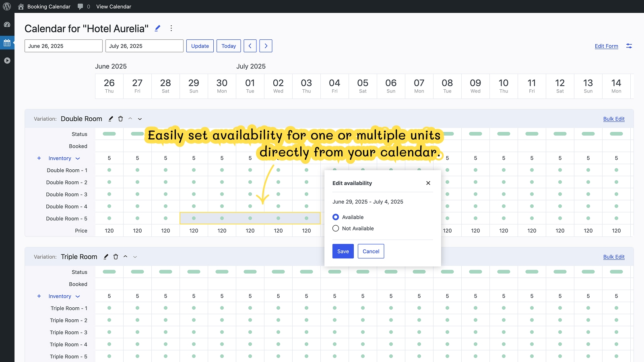
Task: Close the Edit availability dialog
Action: click(428, 183)
